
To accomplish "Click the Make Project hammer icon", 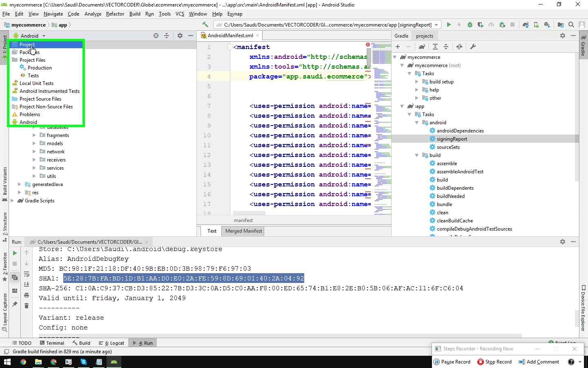I will tap(205, 25).
